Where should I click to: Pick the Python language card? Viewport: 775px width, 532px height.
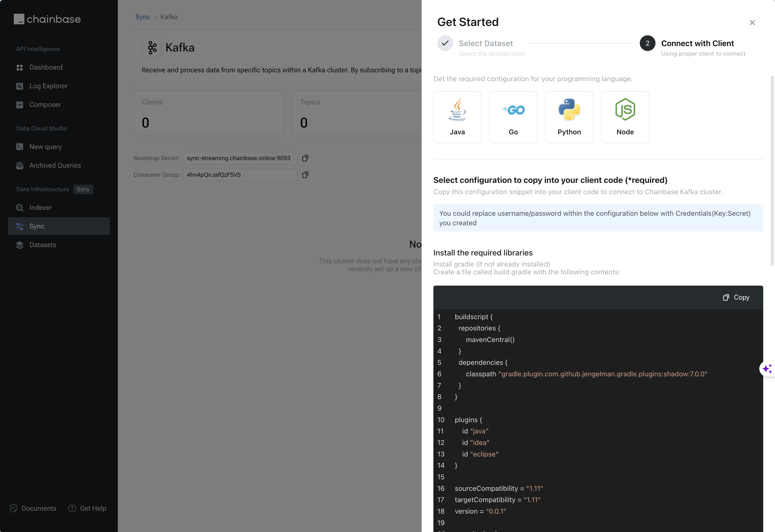[569, 117]
